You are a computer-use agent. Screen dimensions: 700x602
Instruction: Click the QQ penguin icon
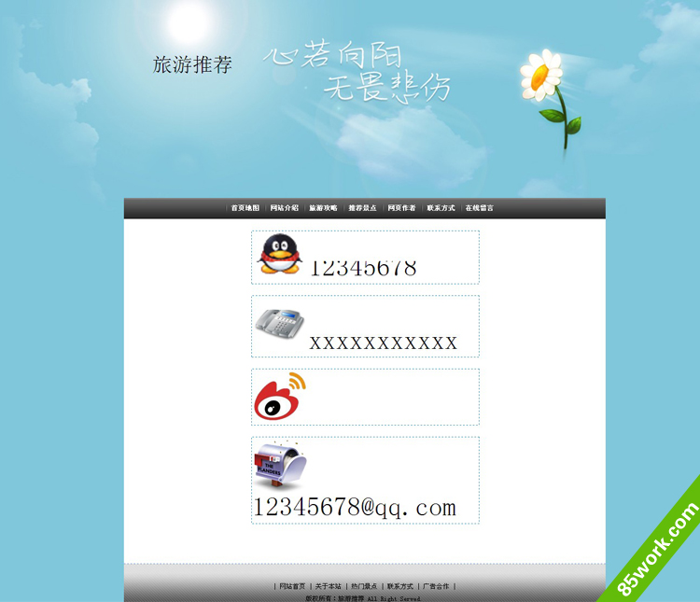[x=280, y=253]
